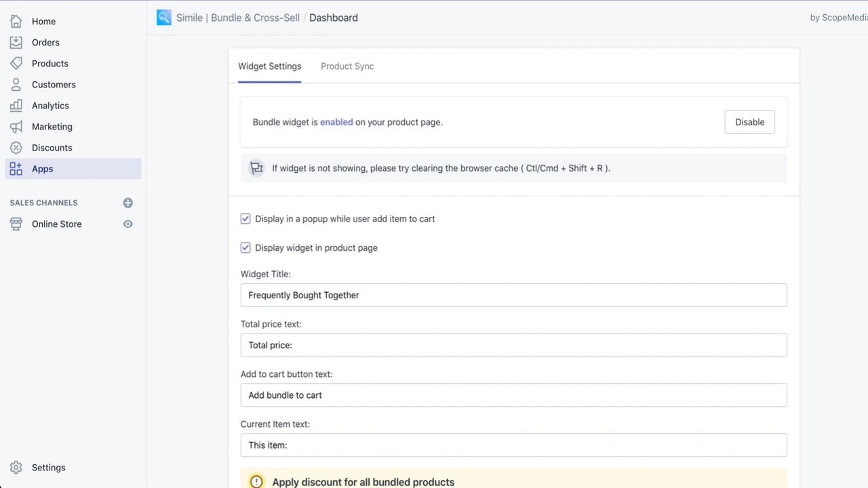This screenshot has width=868, height=488.
Task: Open the Products section
Action: pos(50,63)
